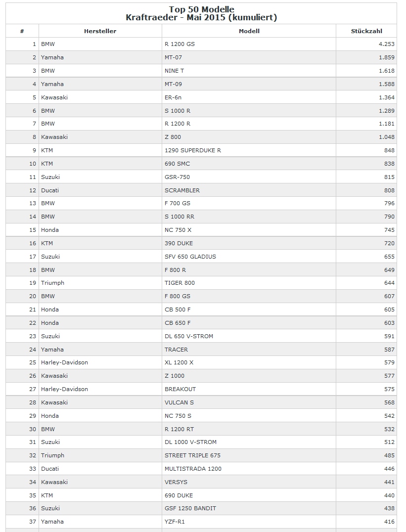Click the GSF 1250 BANDIT cell
The height and width of the screenshot is (532, 406).
(x=190, y=508)
